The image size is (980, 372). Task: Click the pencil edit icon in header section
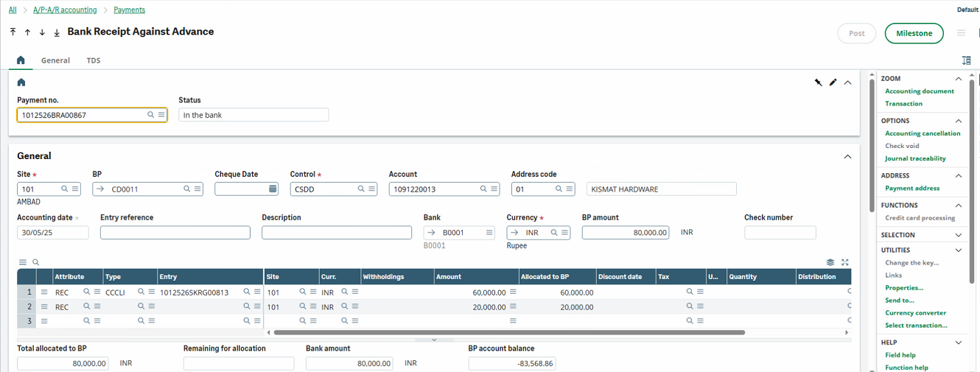pos(833,83)
